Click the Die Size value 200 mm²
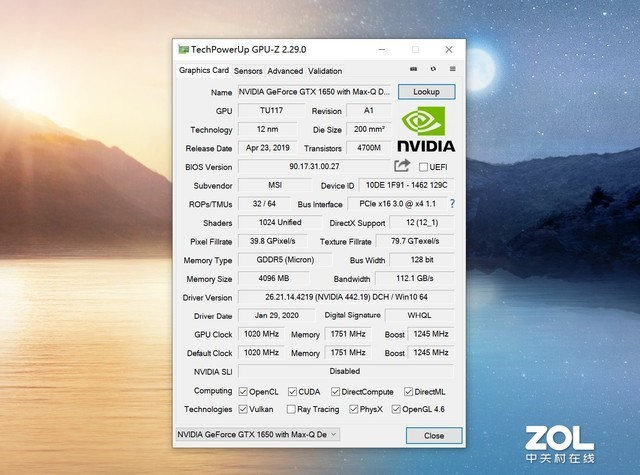The image size is (640, 475). [369, 129]
